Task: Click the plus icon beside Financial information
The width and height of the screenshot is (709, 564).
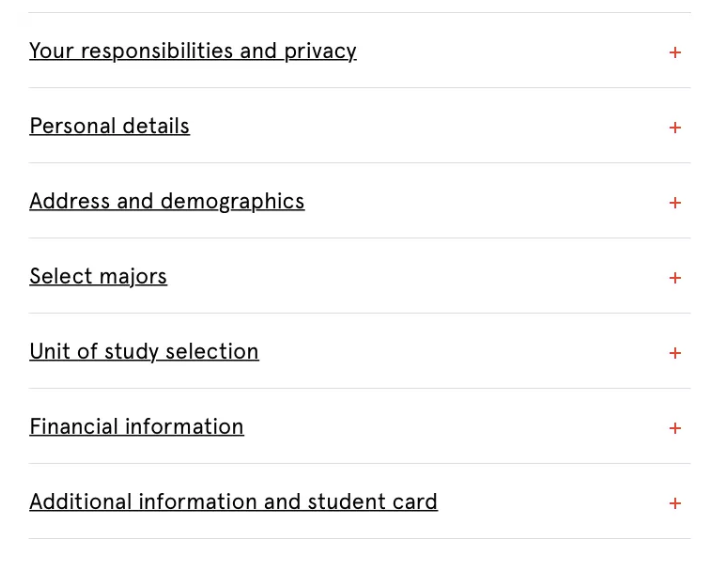Action: (x=675, y=427)
